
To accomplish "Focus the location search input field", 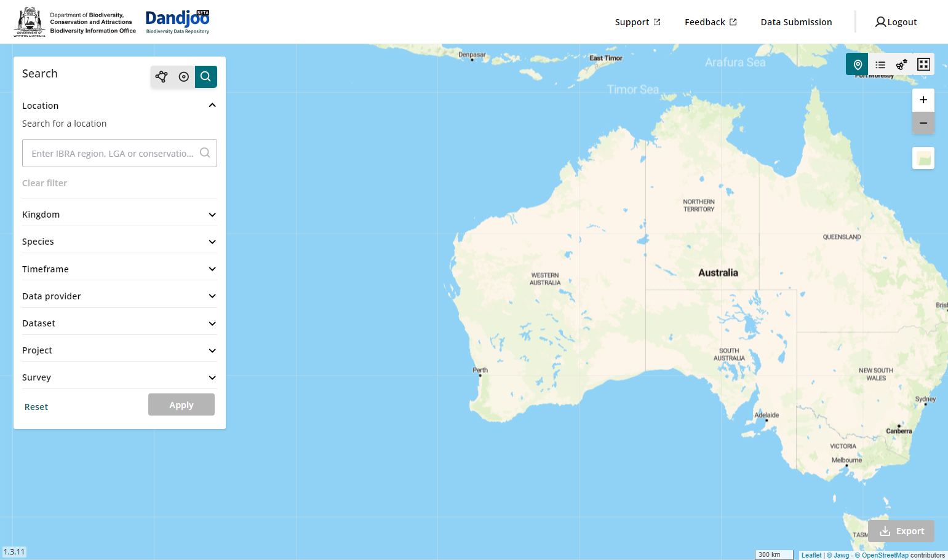I will click(119, 153).
